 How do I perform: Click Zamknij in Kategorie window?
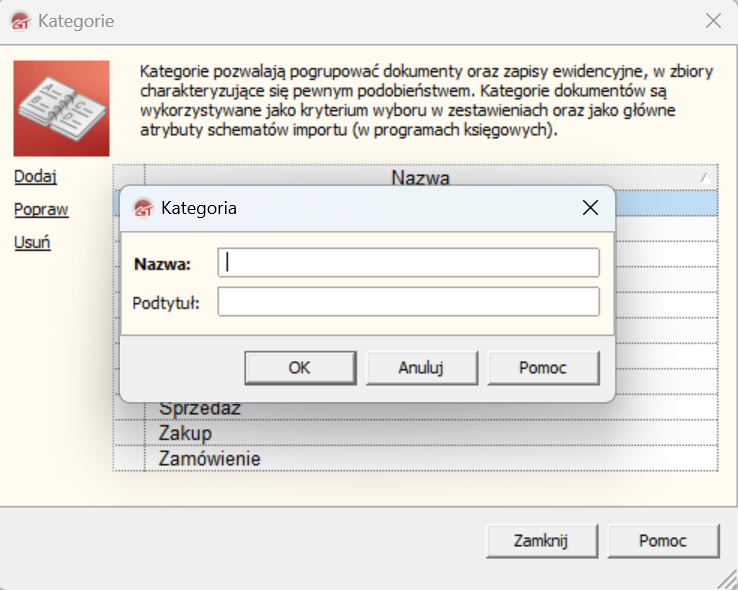coord(542,541)
